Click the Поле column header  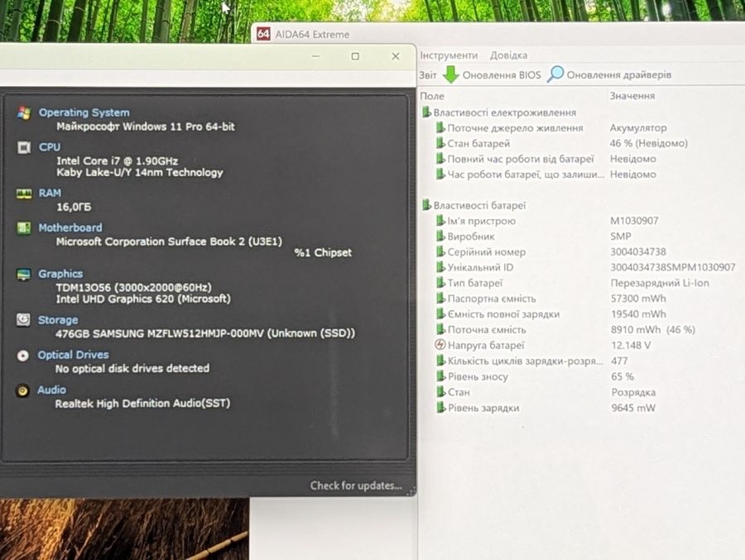click(432, 96)
